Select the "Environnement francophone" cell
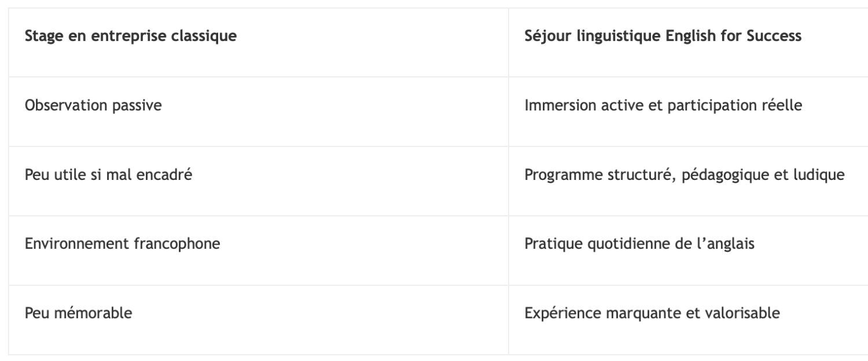The width and height of the screenshot is (868, 361). tap(122, 245)
